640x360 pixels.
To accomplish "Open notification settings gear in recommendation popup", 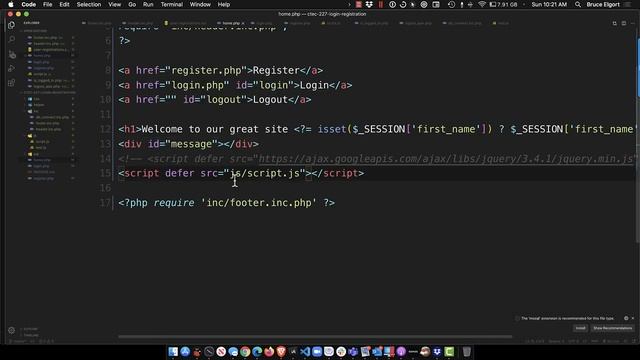I will (x=626, y=318).
